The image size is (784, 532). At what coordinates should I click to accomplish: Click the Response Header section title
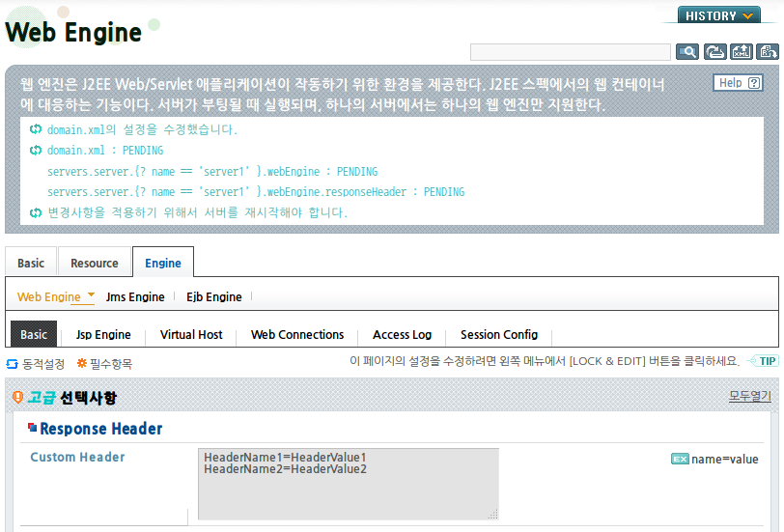(x=101, y=429)
